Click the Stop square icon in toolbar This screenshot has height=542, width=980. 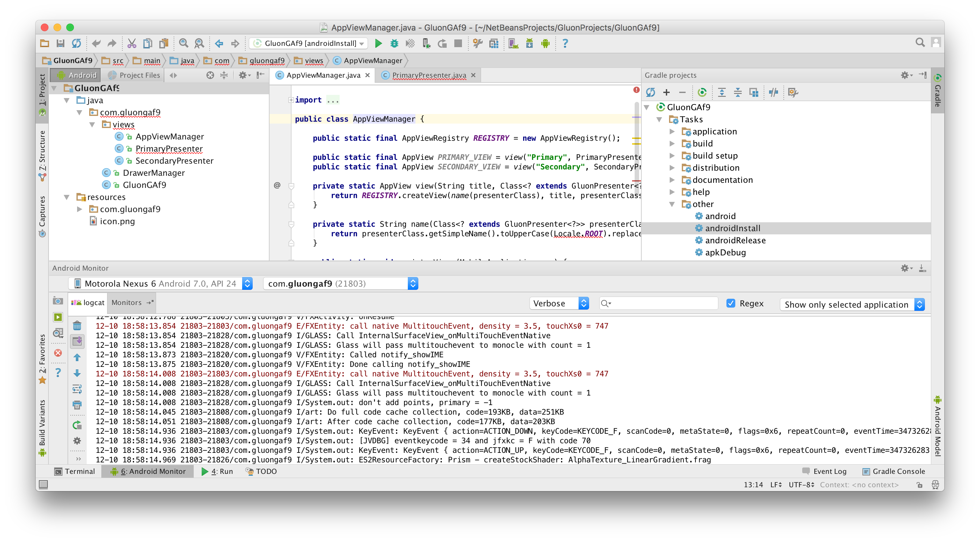[458, 43]
